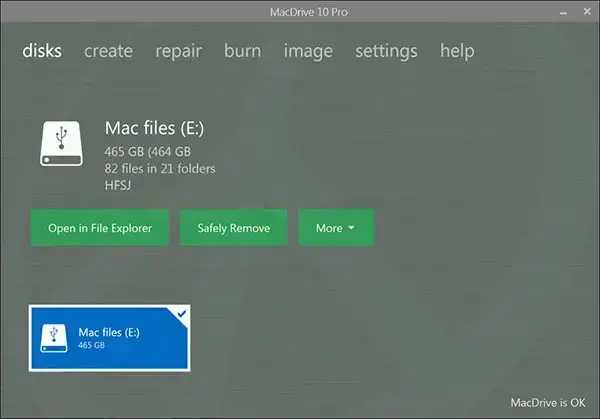600x419 pixels.
Task: Click the Mac files (E:) heading
Action: (155, 128)
